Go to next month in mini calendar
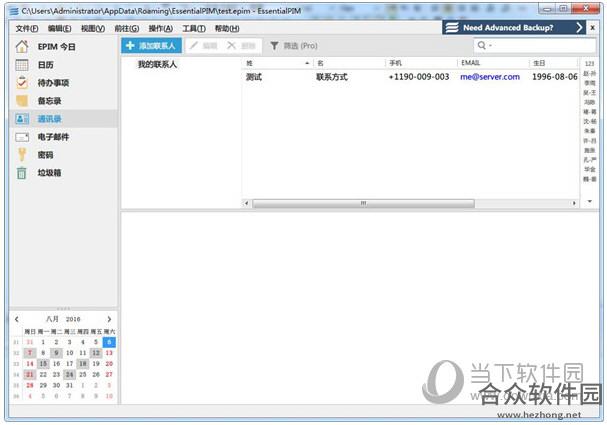607x425 pixels. click(109, 319)
